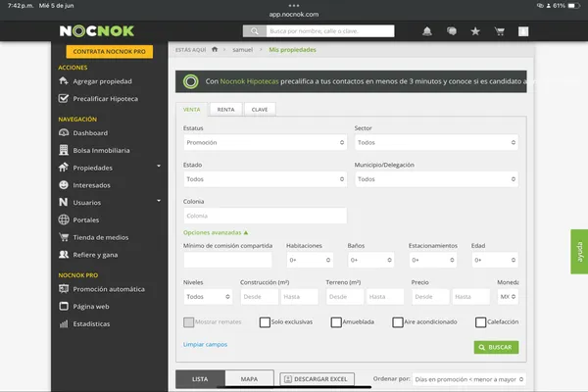
Task: Tick the Aire acondicionado checkbox
Action: coord(397,322)
